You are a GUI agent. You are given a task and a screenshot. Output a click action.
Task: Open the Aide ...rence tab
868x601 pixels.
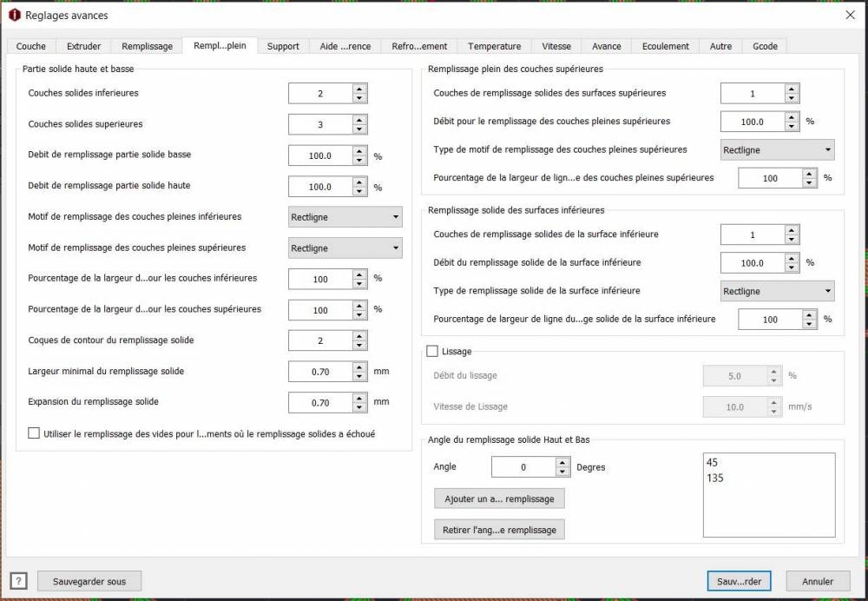click(x=345, y=46)
